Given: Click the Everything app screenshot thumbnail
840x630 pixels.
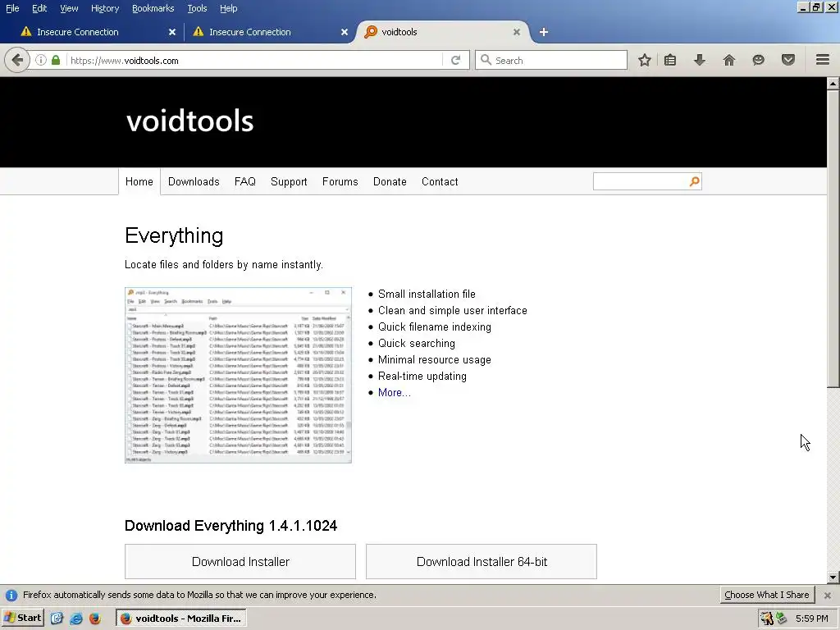Looking at the screenshot, I should pyautogui.click(x=238, y=375).
